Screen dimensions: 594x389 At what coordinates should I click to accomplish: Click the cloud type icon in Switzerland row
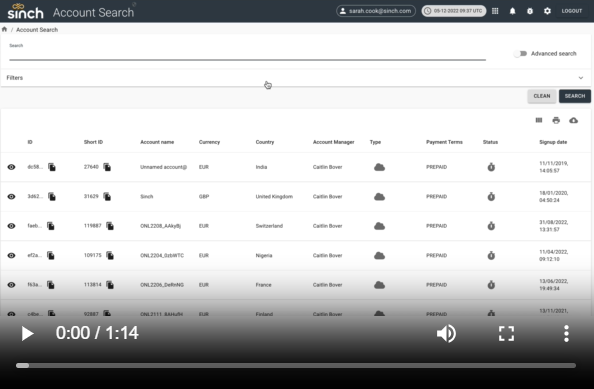(x=379, y=226)
